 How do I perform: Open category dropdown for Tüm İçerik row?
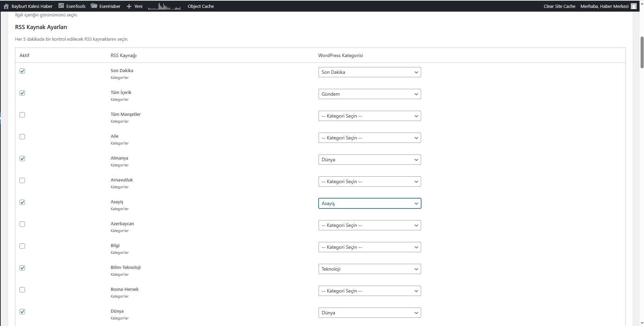pyautogui.click(x=370, y=94)
